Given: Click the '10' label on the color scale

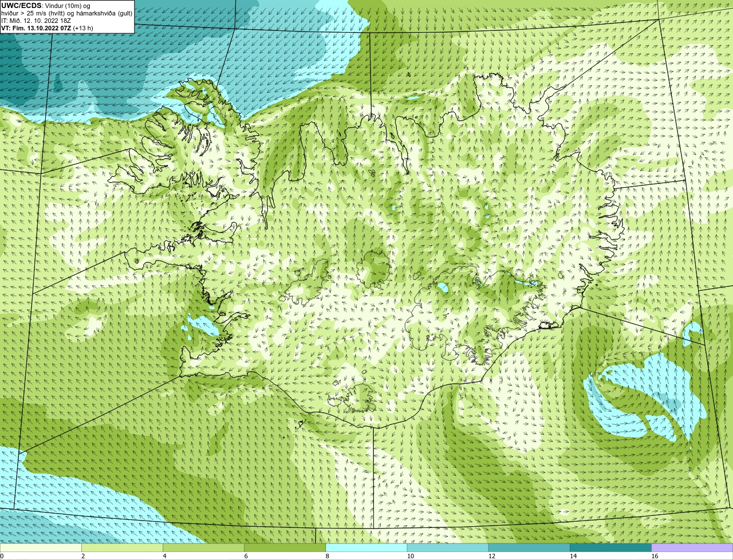Looking at the screenshot, I should pos(410,556).
